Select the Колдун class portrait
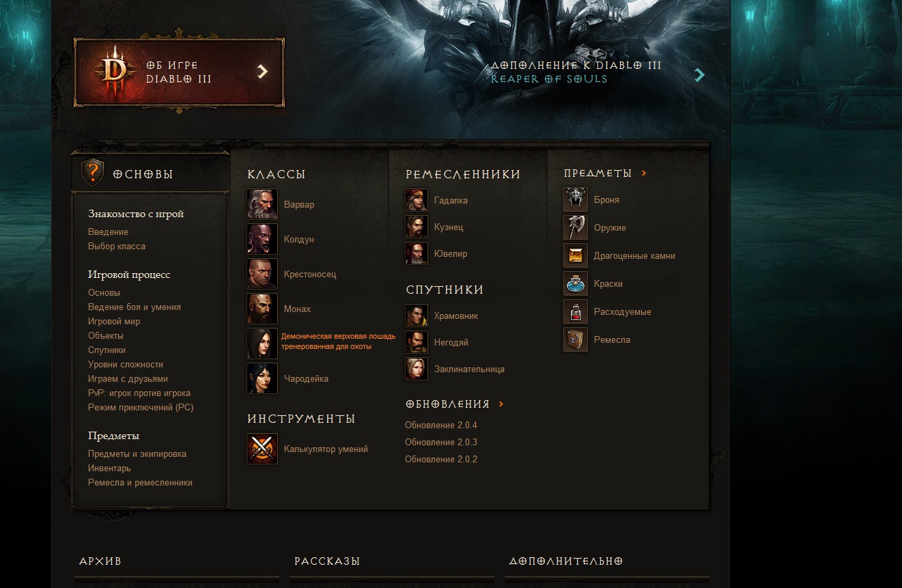Screen dimensions: 902x588 262,239
